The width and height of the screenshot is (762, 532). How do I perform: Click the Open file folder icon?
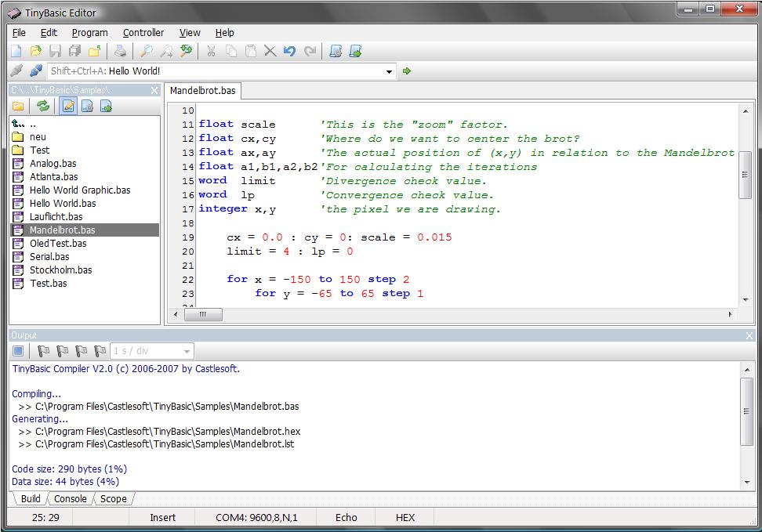pyautogui.click(x=35, y=51)
